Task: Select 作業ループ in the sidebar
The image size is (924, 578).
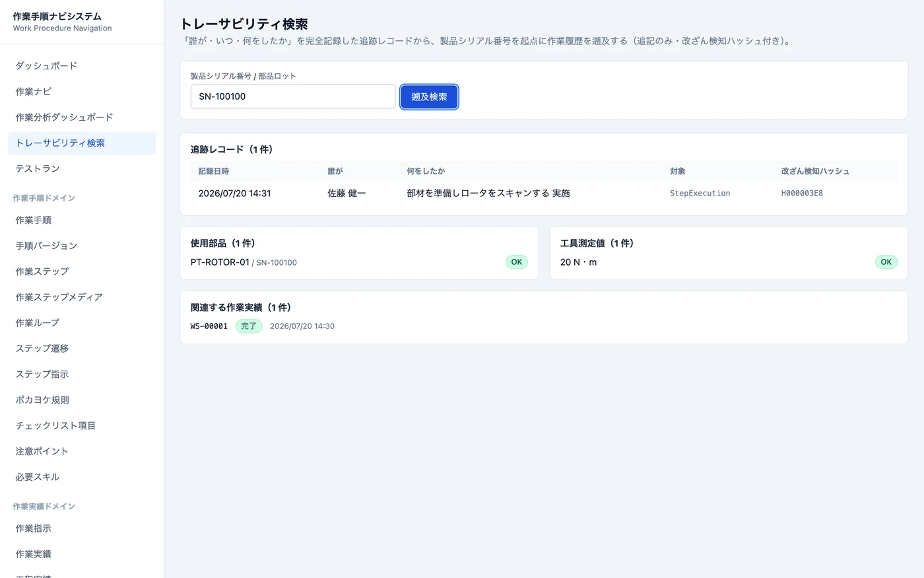Action: 82,324
